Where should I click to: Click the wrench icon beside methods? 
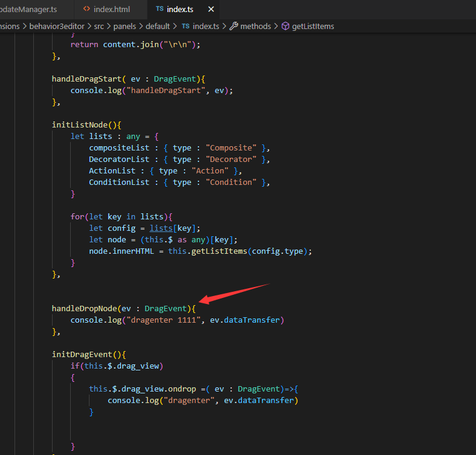pos(233,27)
